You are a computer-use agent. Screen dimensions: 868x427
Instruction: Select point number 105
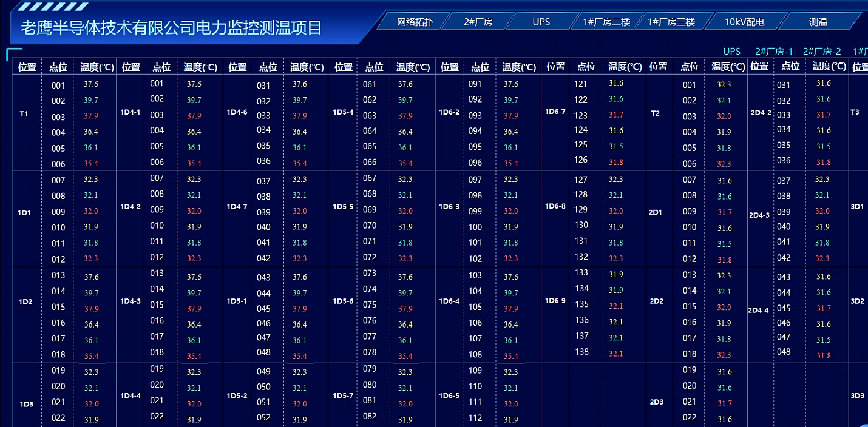pyautogui.click(x=475, y=307)
